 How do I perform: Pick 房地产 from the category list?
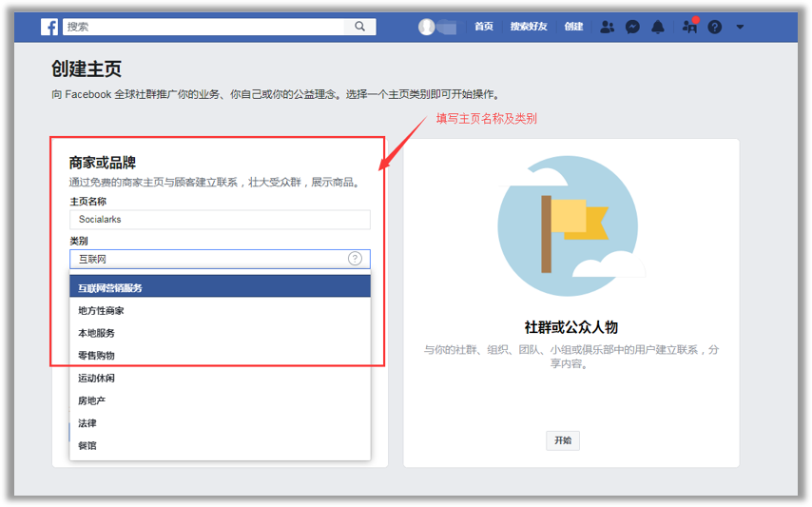coord(220,400)
